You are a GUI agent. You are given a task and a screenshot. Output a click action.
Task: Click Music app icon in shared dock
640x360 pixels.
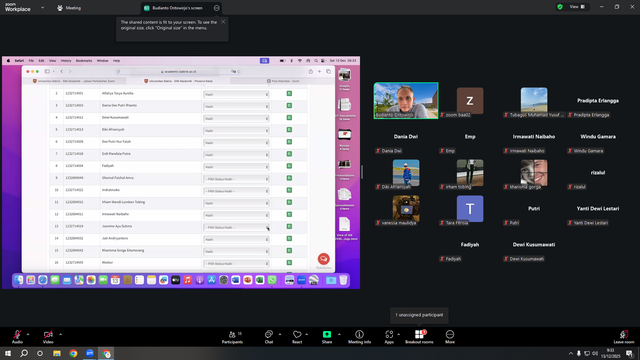pyautogui.click(x=187, y=280)
